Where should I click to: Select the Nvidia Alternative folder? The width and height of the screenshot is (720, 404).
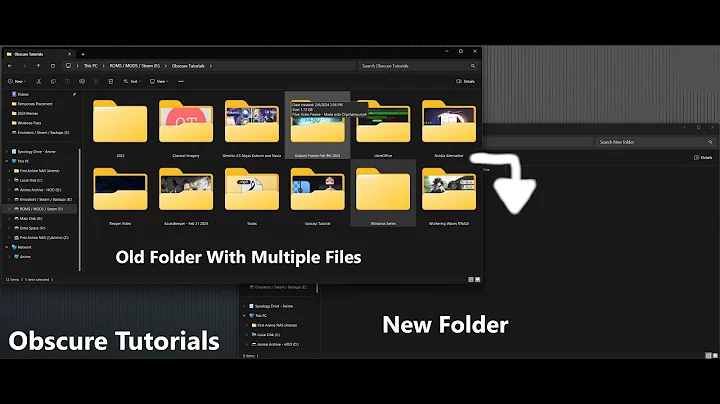pyautogui.click(x=449, y=125)
